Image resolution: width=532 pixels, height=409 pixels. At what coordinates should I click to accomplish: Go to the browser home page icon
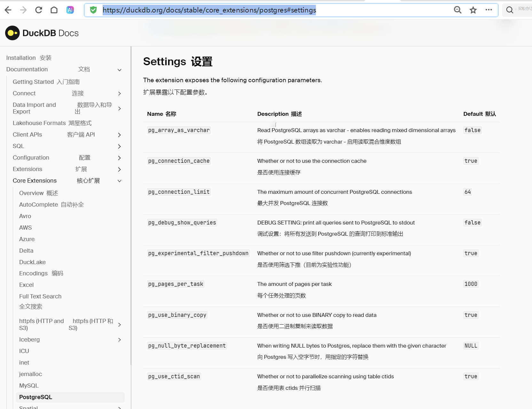pyautogui.click(x=54, y=10)
